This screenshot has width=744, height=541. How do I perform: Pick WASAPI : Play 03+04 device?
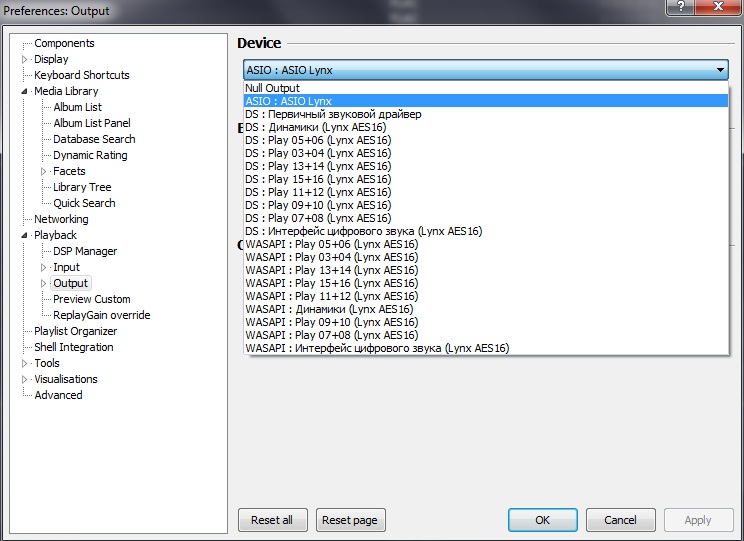[486, 257]
